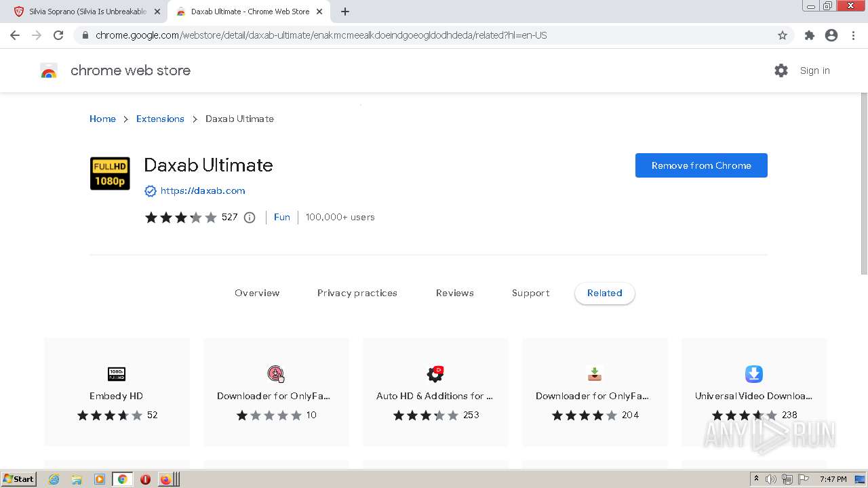
Task: Open the Downloader for OnlyFa... card rated 204
Action: pos(595,392)
